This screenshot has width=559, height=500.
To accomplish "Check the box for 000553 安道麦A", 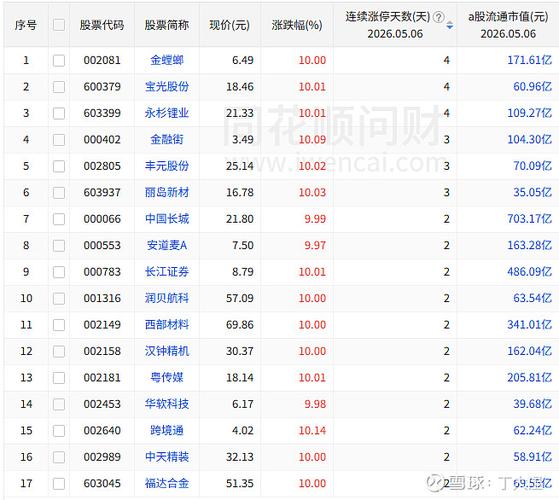I will point(59,246).
